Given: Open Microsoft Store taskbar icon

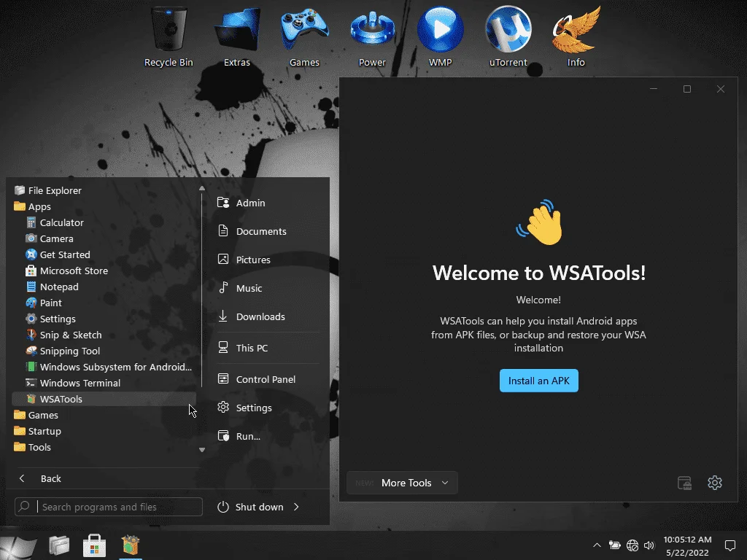Looking at the screenshot, I should click(94, 545).
